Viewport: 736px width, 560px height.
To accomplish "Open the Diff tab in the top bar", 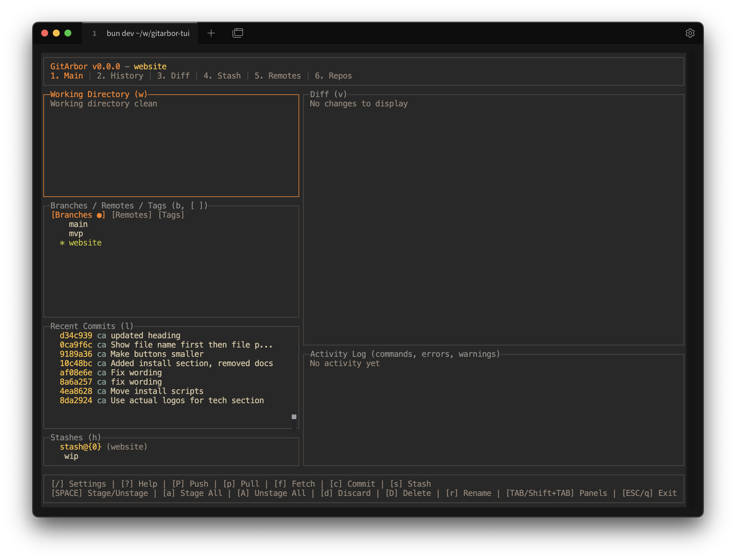I will pos(173,76).
